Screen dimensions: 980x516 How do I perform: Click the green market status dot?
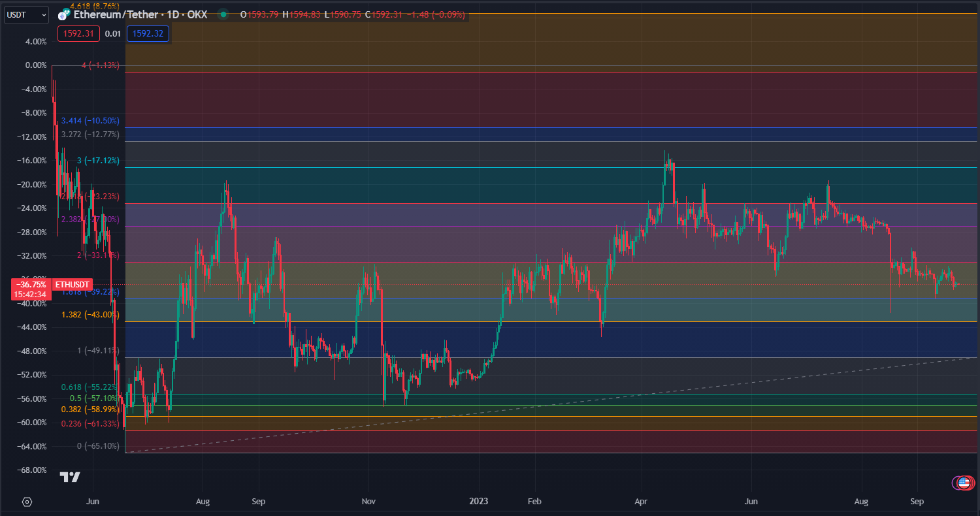pos(223,14)
